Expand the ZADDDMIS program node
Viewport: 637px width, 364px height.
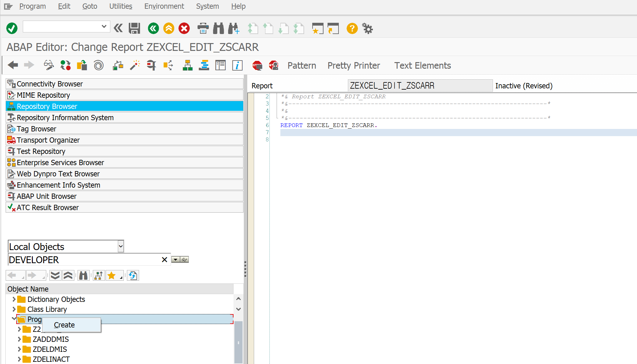pos(19,339)
